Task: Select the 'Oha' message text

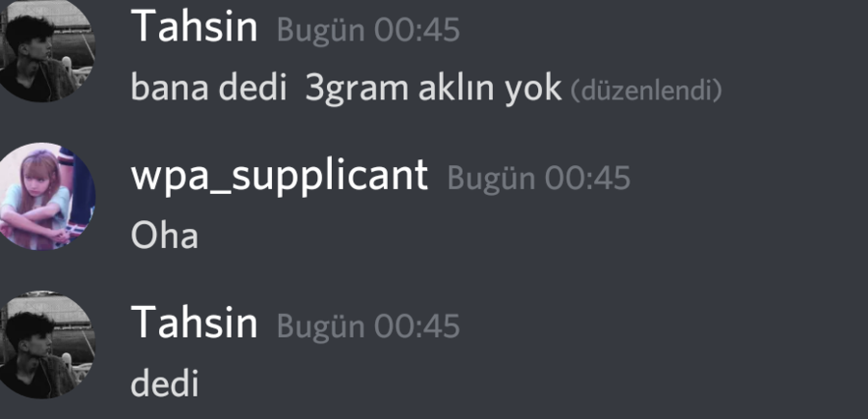Action: pos(164,236)
